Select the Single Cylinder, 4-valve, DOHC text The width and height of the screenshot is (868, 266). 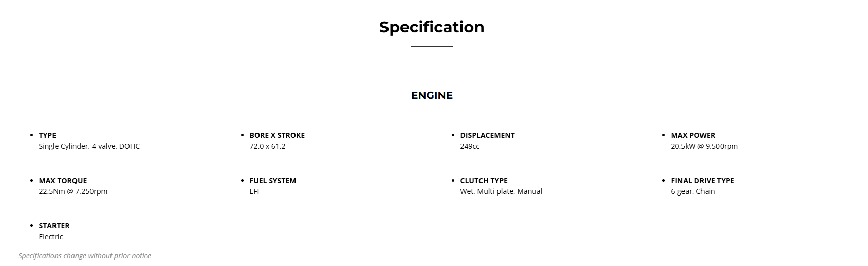click(x=89, y=146)
